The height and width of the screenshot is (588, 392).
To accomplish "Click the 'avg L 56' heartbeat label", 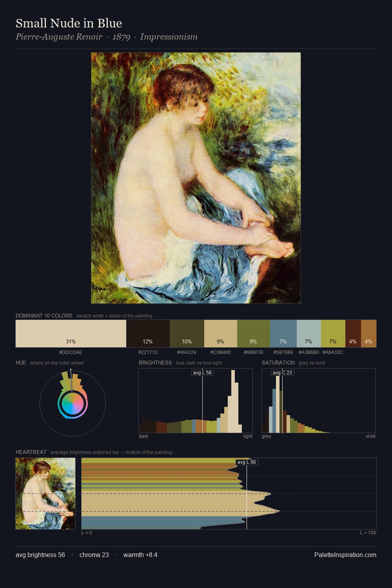I will [x=247, y=462].
